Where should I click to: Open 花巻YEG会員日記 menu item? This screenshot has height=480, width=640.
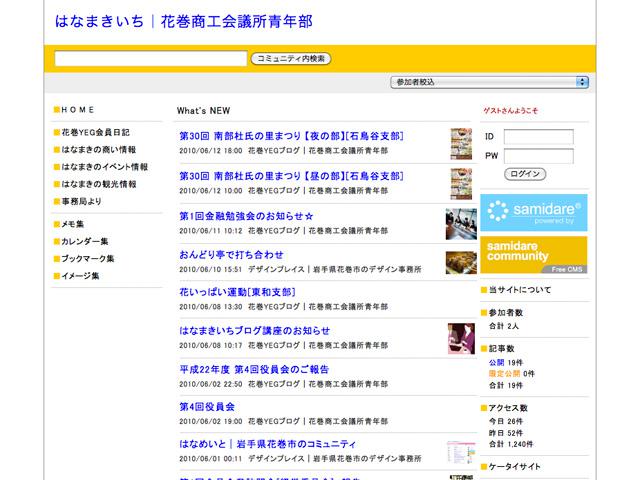pos(95,132)
